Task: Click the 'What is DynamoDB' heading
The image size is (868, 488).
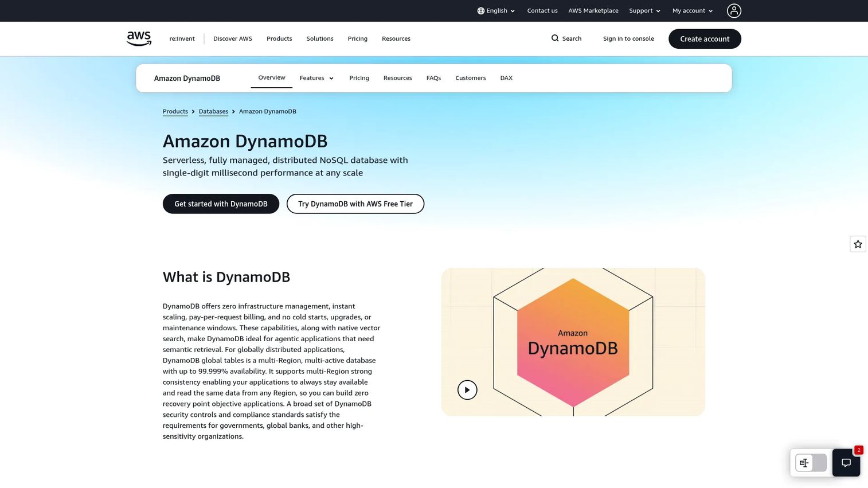Action: 226,278
